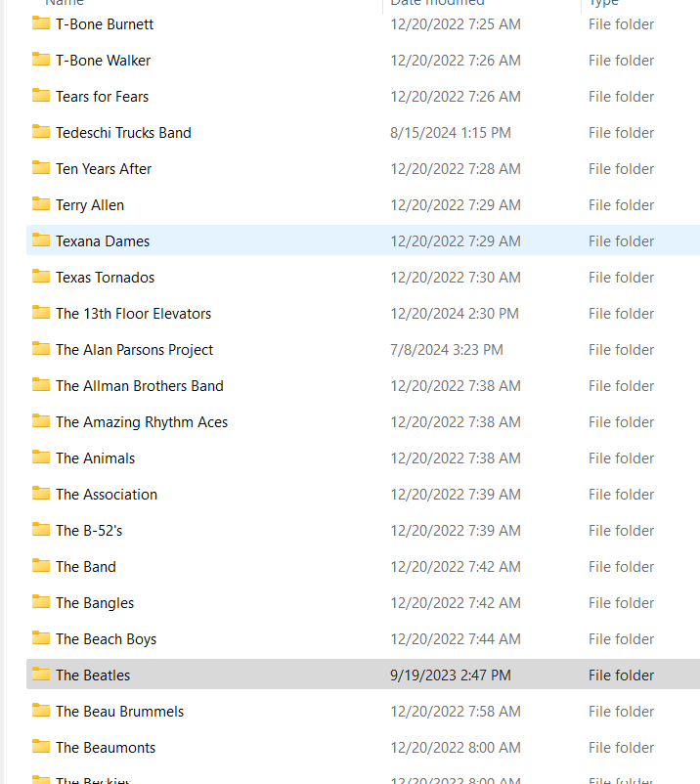Select the T-Bone Walker folder icon
The height and width of the screenshot is (784, 700).
coord(41,60)
